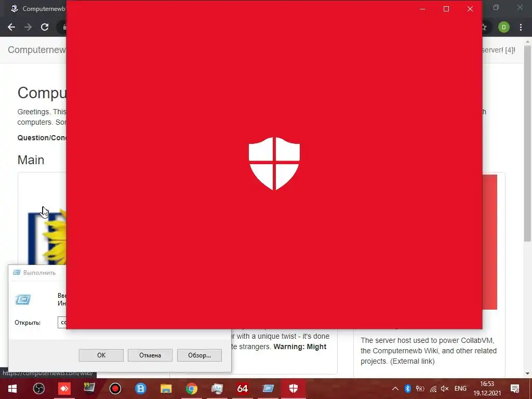Show hidden system tray icons

click(395, 389)
